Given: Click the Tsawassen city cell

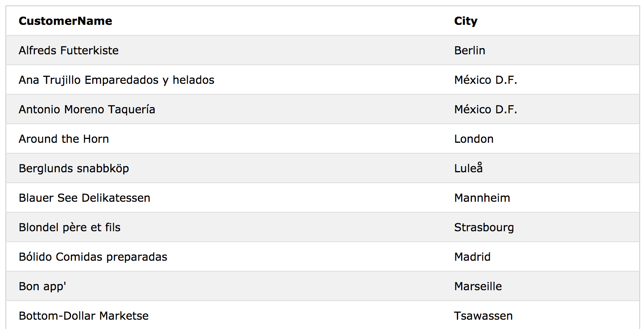Looking at the screenshot, I should [484, 316].
